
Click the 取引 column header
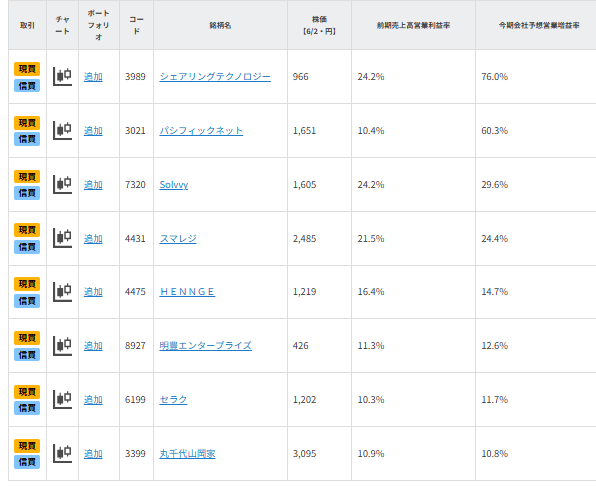(x=27, y=25)
